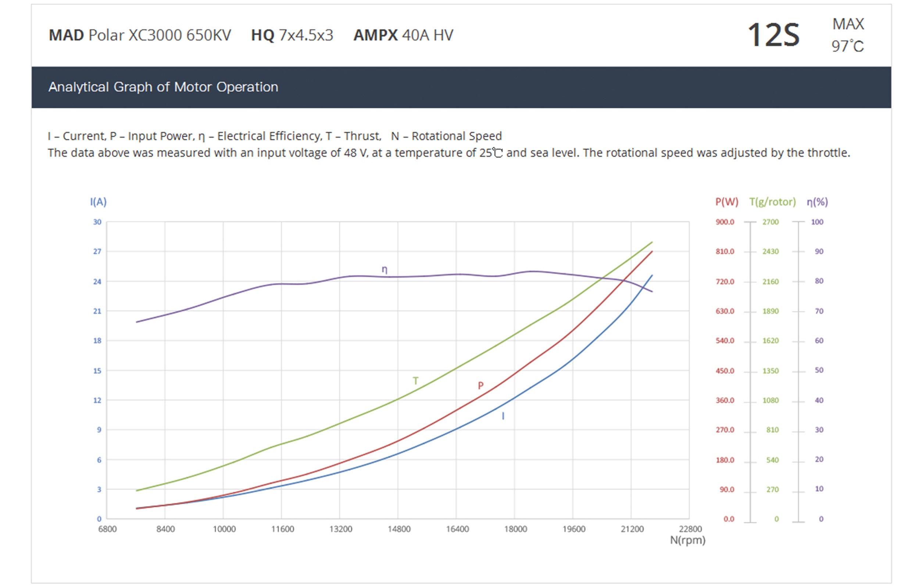The width and height of the screenshot is (919, 588).
Task: Click the T thrust curve label
Action: point(415,381)
